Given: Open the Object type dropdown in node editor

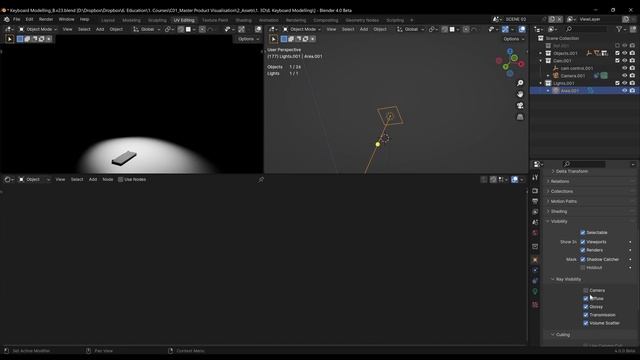Looking at the screenshot, I should [34, 180].
